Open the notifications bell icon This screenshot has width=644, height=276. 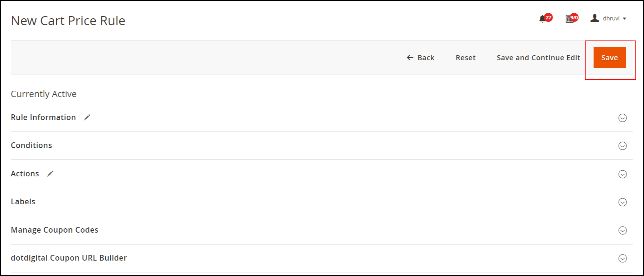tap(542, 19)
